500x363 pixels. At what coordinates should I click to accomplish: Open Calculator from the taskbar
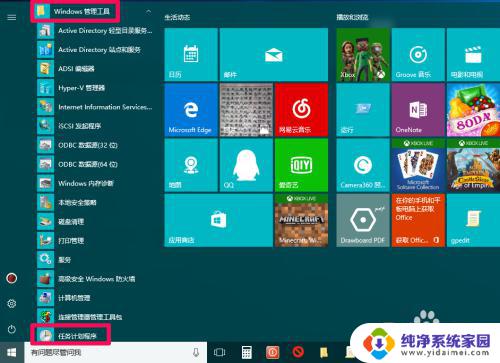(x=247, y=352)
